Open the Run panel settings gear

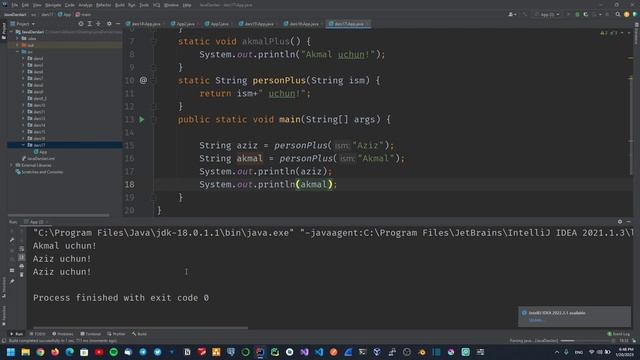pos(620,222)
